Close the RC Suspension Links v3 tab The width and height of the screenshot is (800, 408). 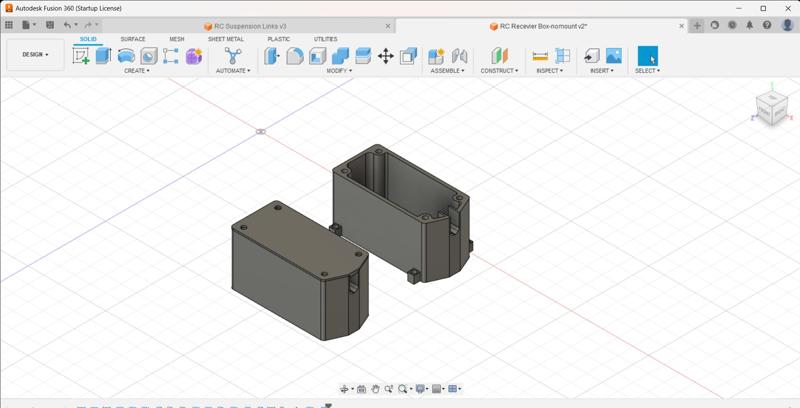388,26
